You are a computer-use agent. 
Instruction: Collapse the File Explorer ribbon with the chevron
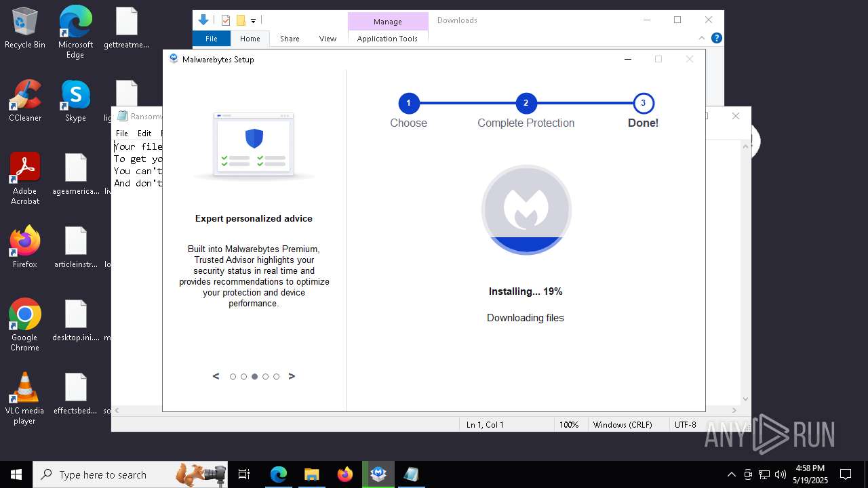coord(703,38)
